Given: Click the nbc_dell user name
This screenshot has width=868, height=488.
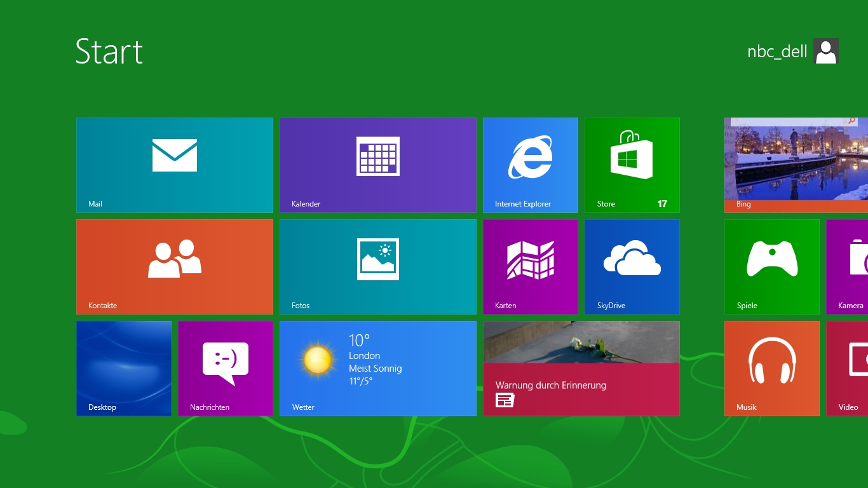Looking at the screenshot, I should pyautogui.click(x=777, y=51).
